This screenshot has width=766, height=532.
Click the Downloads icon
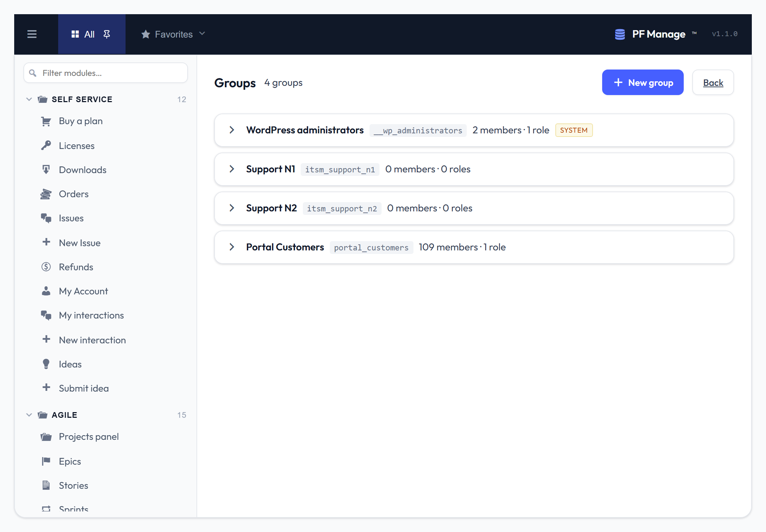pos(46,170)
